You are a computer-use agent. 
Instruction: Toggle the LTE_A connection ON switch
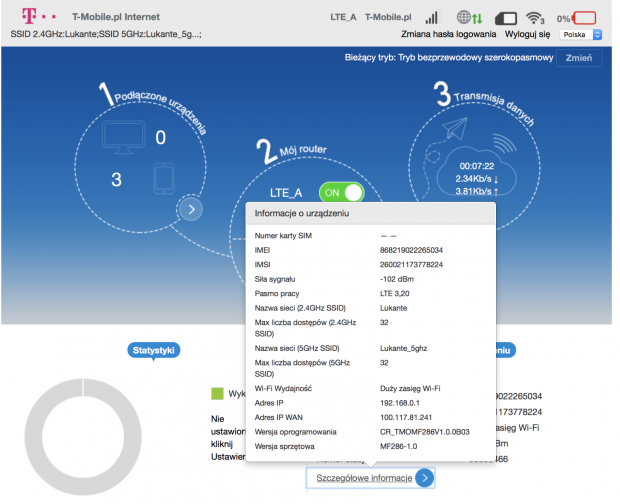(342, 193)
